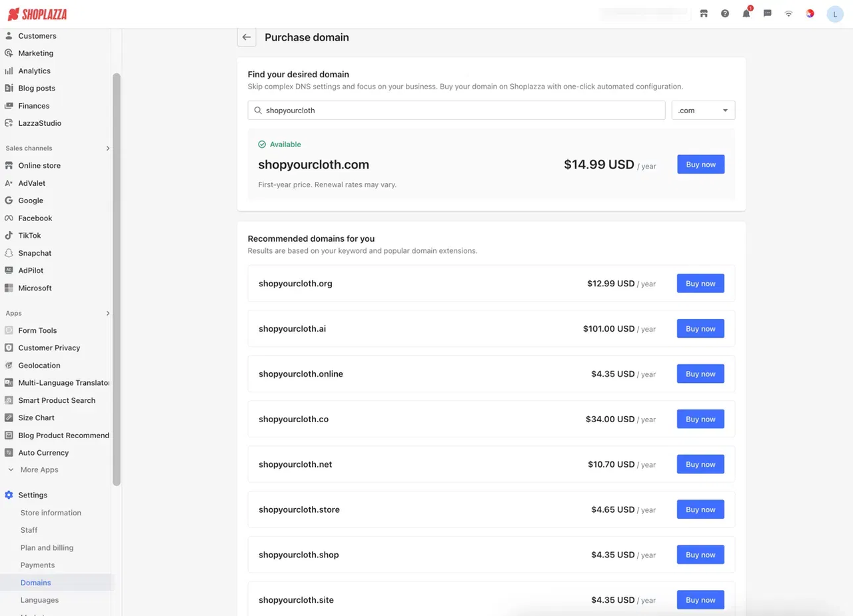The image size is (853, 616).
Task: Click the Google G icon
Action: coord(9,200)
